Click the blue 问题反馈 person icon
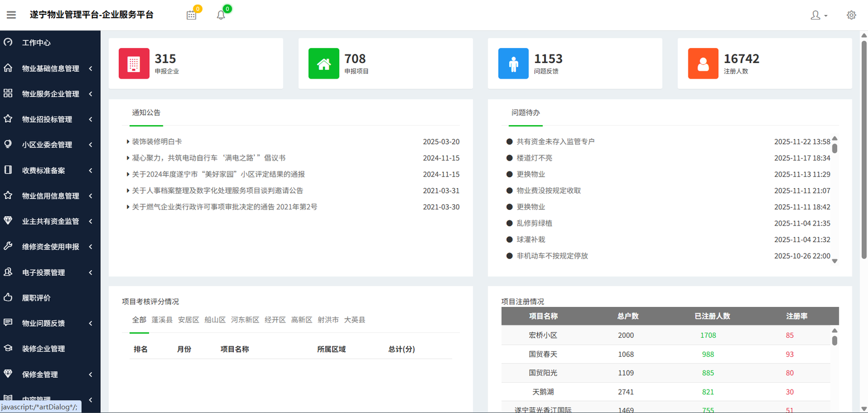Viewport: 868px width, 413px height. (513, 63)
